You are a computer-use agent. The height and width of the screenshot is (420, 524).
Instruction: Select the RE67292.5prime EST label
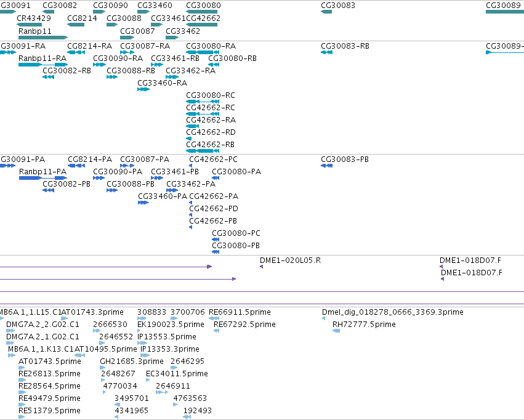click(244, 325)
